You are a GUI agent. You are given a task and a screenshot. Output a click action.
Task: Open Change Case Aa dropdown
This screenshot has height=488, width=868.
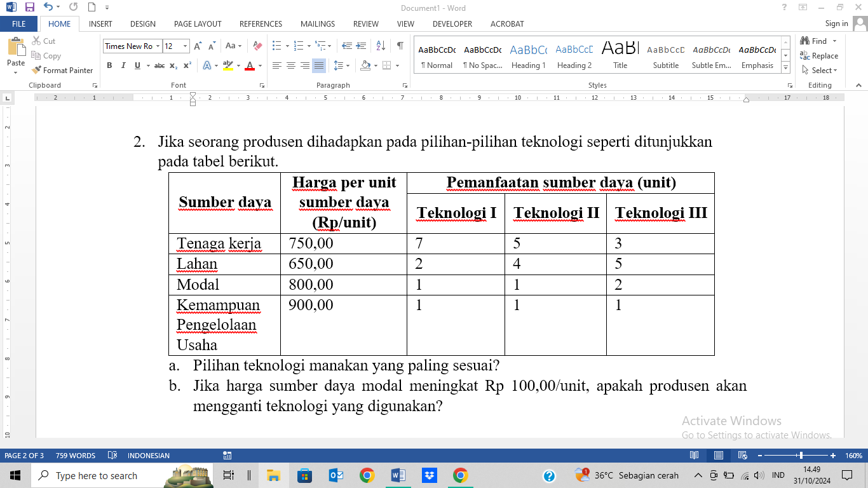point(233,46)
